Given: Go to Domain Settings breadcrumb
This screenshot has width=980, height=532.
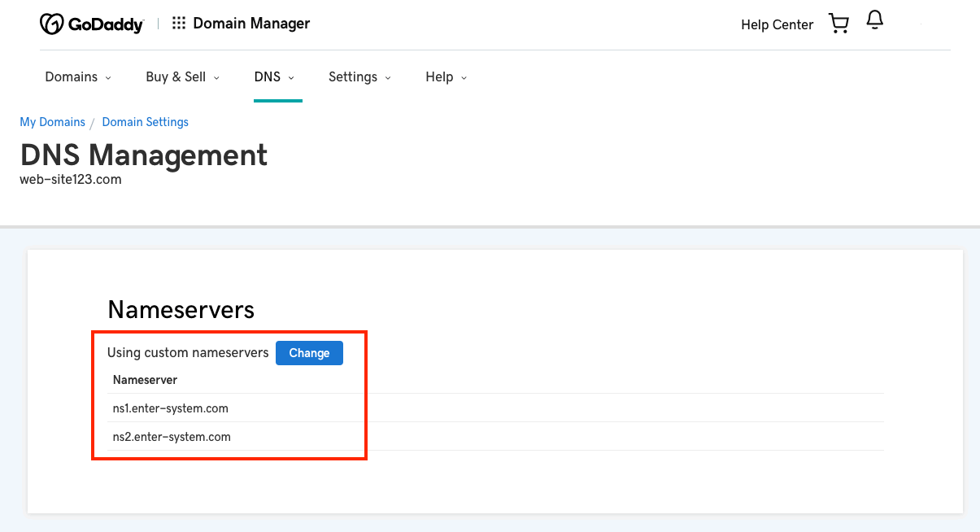Looking at the screenshot, I should pyautogui.click(x=145, y=122).
